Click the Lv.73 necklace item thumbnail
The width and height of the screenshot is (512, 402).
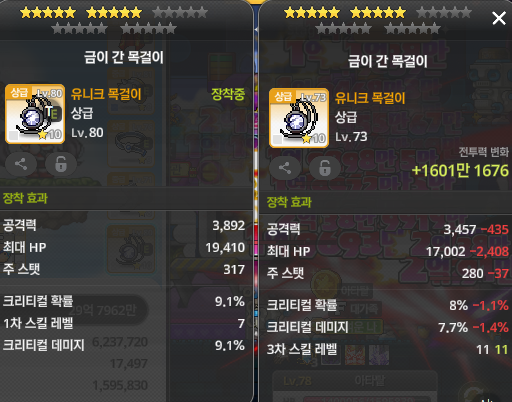299,118
